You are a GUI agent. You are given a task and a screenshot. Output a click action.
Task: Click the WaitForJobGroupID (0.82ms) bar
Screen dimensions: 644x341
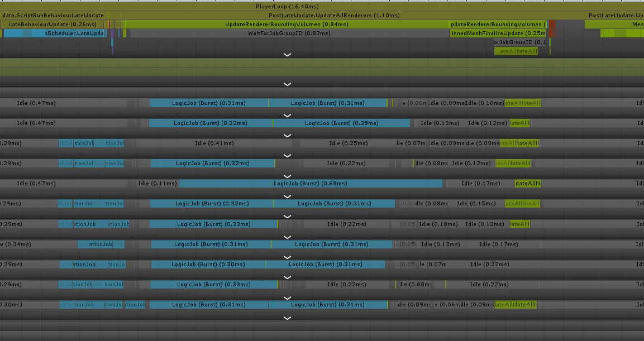[289, 33]
